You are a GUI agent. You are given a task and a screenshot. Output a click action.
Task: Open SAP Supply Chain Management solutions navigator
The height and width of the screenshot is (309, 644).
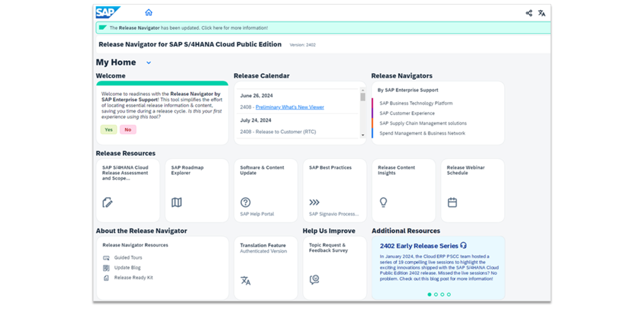[x=423, y=123]
